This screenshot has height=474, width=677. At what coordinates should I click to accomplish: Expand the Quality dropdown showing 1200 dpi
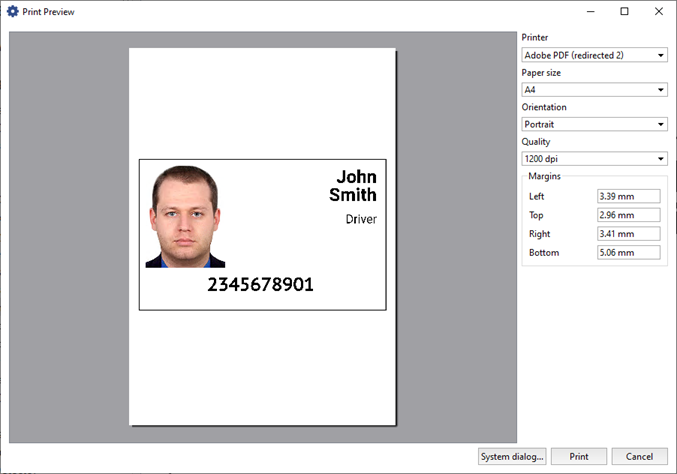(594, 158)
